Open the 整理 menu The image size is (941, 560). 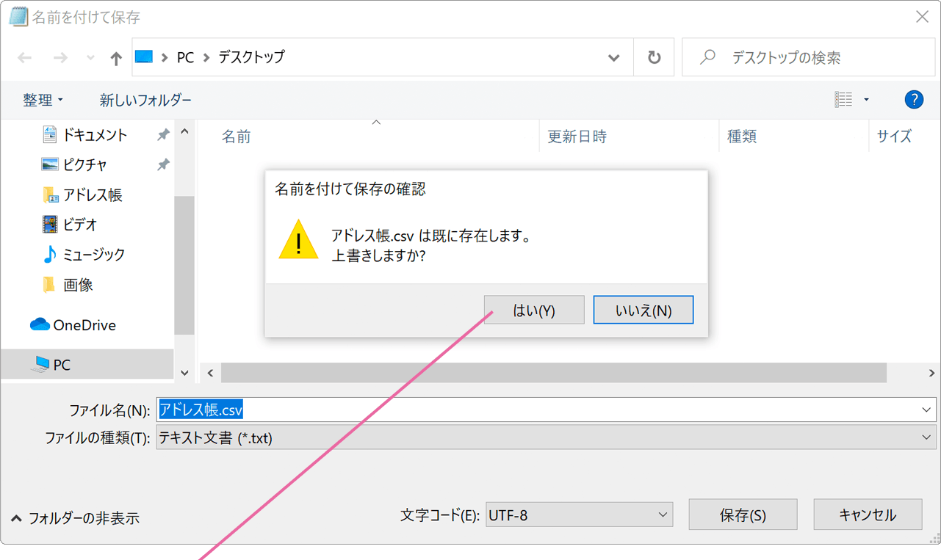(43, 100)
